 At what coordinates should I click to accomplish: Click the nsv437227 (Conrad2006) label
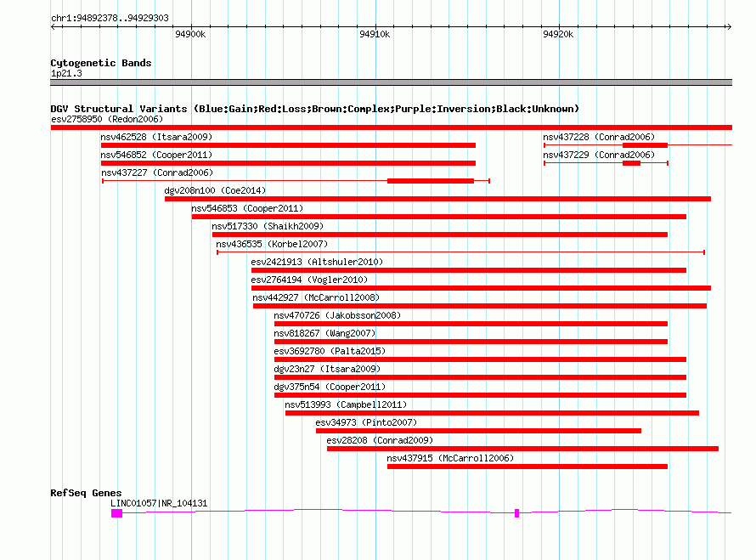pos(156,173)
